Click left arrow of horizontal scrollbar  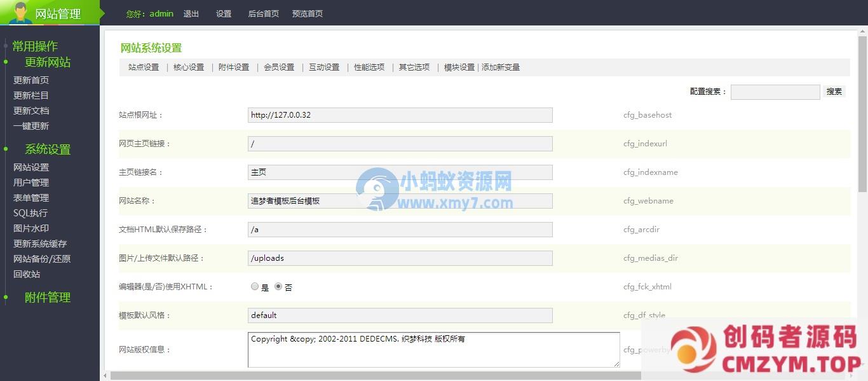pos(105,376)
